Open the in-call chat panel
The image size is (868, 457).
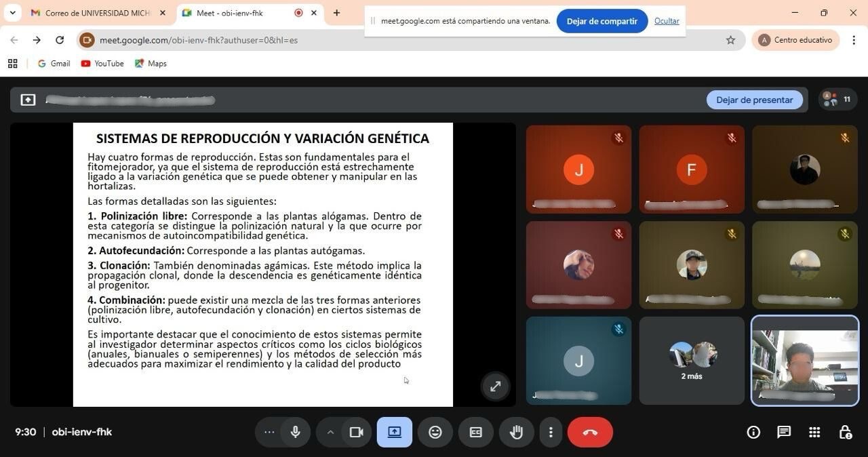pyautogui.click(x=784, y=432)
